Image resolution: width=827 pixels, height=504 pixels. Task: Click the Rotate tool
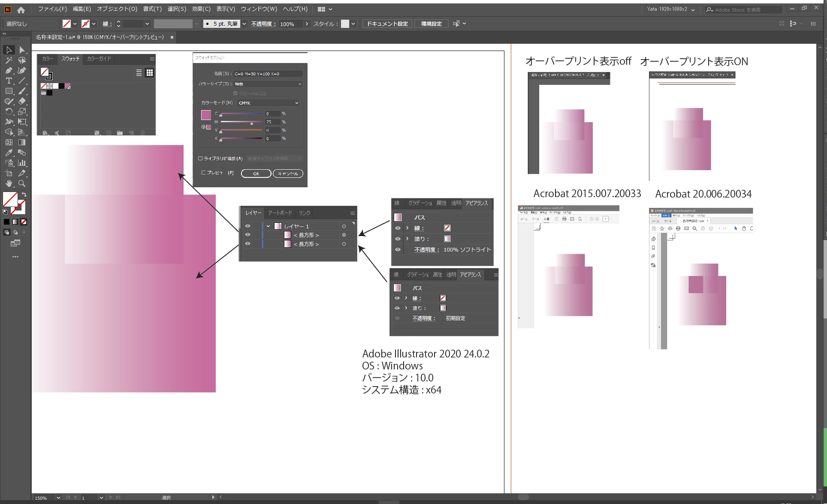click(x=9, y=111)
